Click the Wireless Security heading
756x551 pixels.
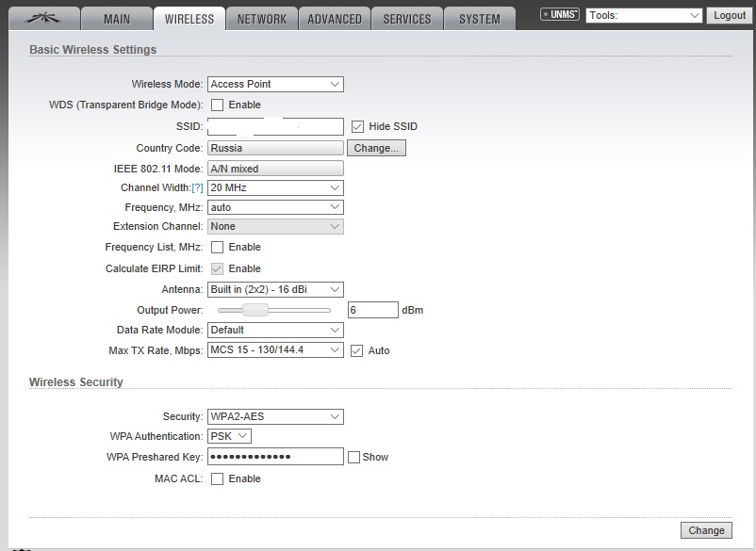[76, 382]
